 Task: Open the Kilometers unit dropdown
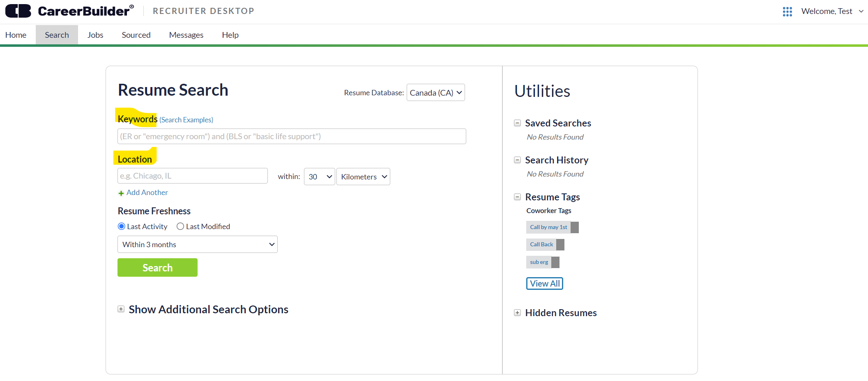[363, 177]
